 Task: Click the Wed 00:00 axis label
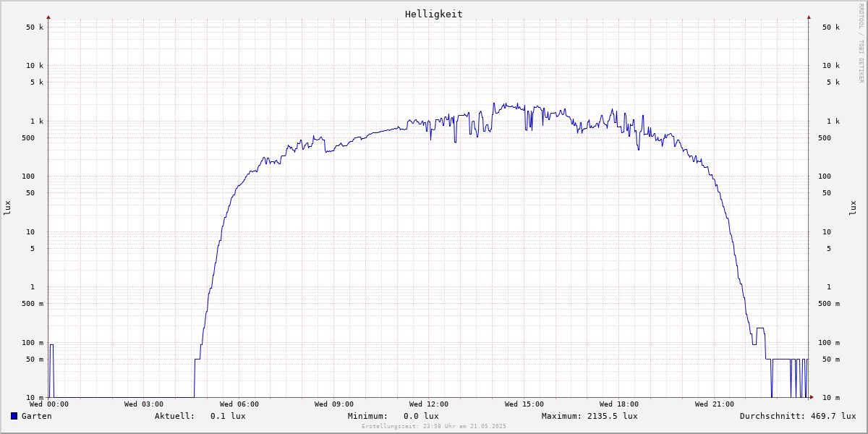(49, 404)
